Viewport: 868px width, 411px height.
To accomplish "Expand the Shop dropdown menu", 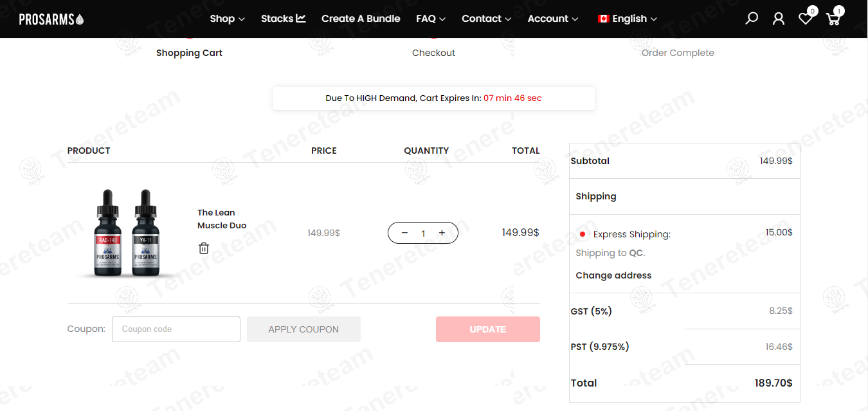I will pyautogui.click(x=227, y=19).
